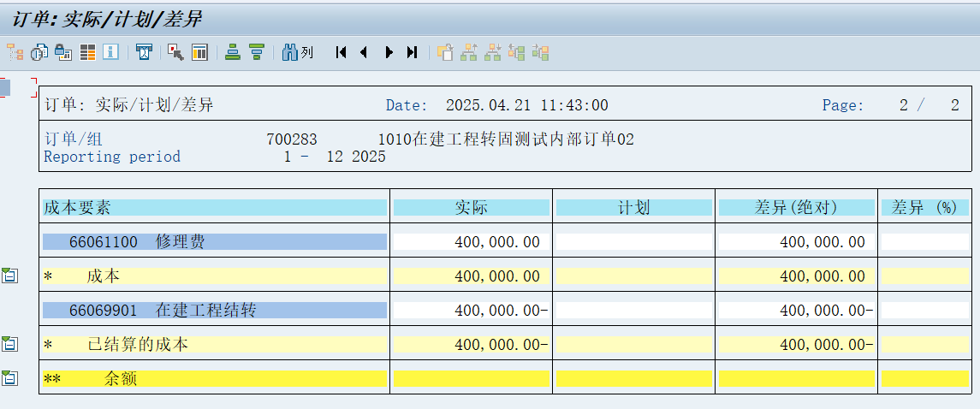Image resolution: width=980 pixels, height=409 pixels.
Task: Click the padlock with chart icon
Action: point(63,52)
